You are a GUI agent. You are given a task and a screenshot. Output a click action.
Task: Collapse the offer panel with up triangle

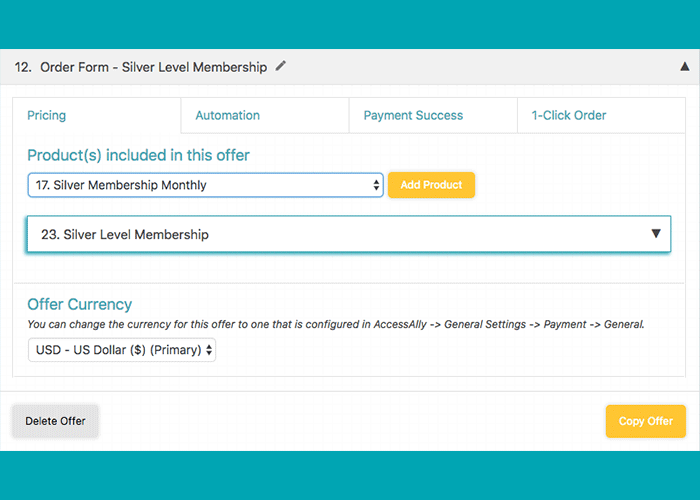point(684,67)
